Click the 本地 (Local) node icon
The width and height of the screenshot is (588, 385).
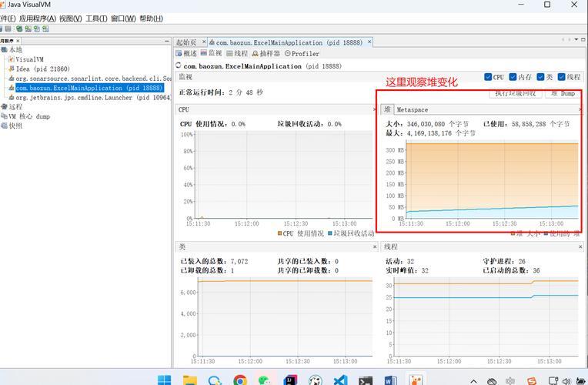(x=4, y=49)
